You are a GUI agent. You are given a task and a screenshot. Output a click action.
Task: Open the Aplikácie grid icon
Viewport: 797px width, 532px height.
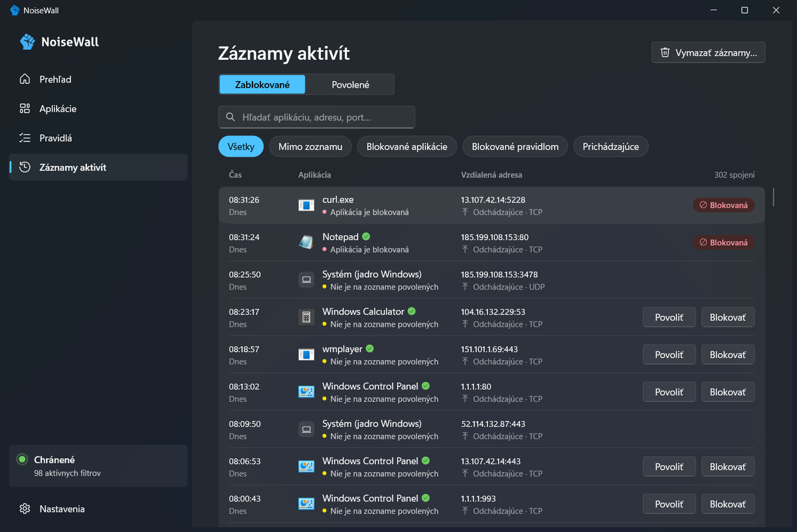click(25, 108)
